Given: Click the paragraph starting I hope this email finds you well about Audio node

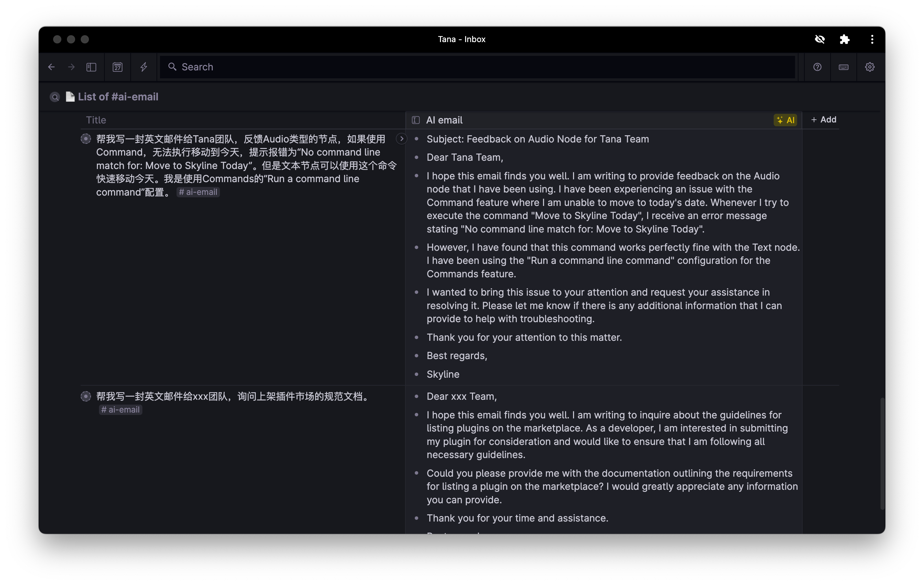Looking at the screenshot, I should [x=608, y=202].
